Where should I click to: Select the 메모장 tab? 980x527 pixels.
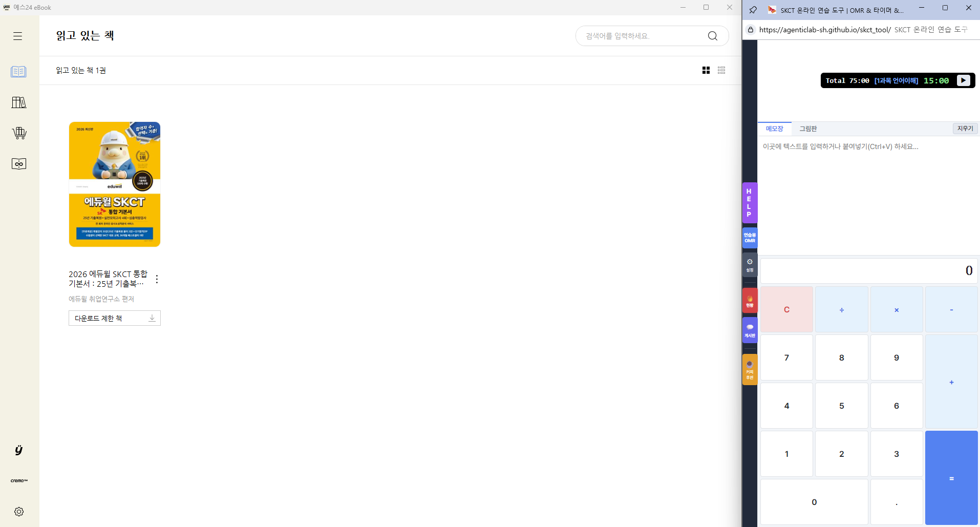(x=774, y=129)
